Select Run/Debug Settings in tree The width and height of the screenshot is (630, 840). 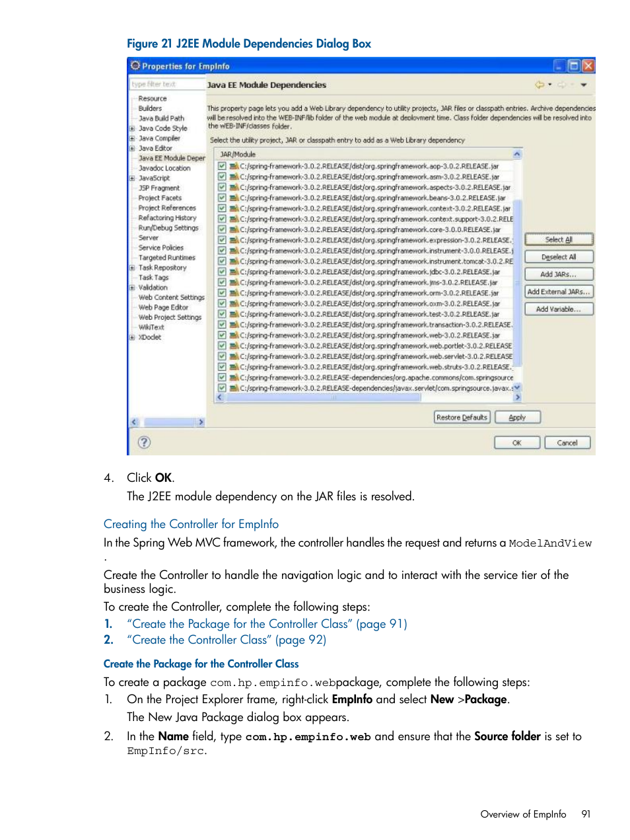pyautogui.click(x=168, y=228)
